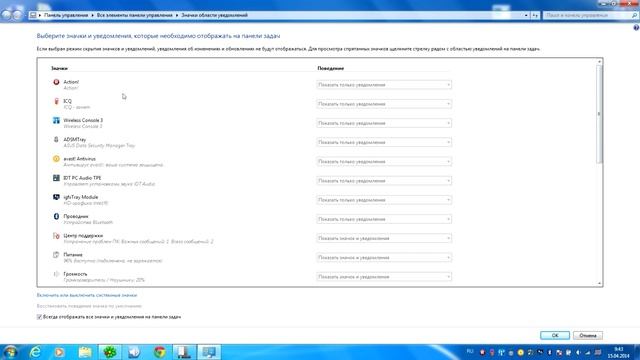Click the flag icon beside Центр поддержки

(x=56, y=236)
